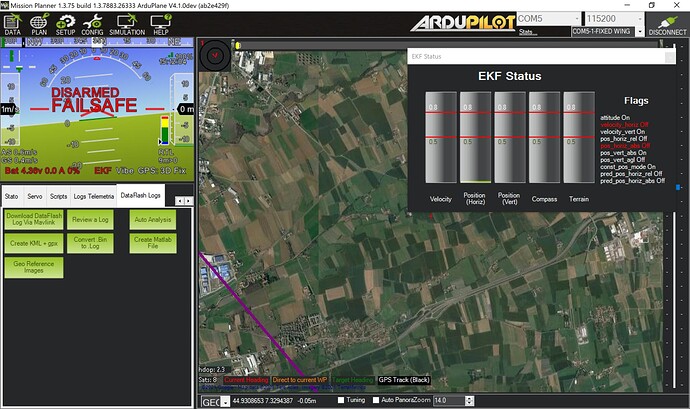Click Convert .Bin to .Log button

click(90, 243)
